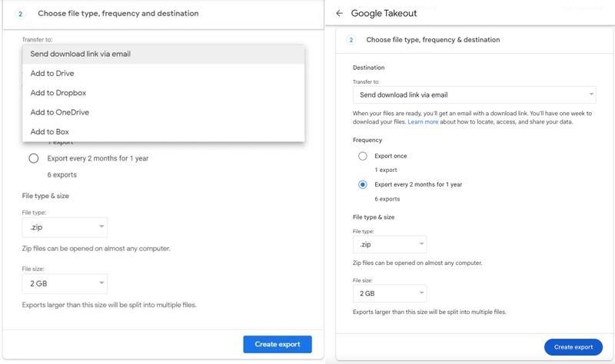Open the .zip file type dropdown in left panel
The height and width of the screenshot is (364, 615).
click(65, 227)
